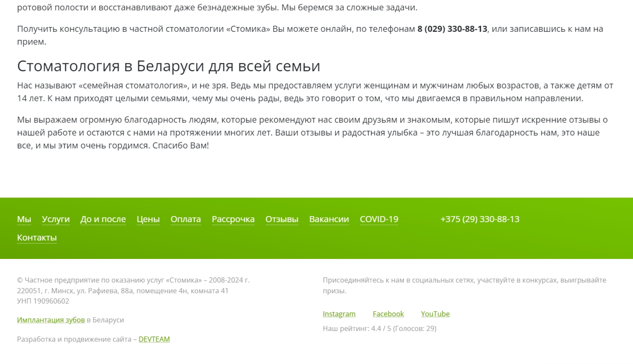Viewport: 633px width, 364px height.
Task: Open the Контакты link
Action: coord(37,238)
